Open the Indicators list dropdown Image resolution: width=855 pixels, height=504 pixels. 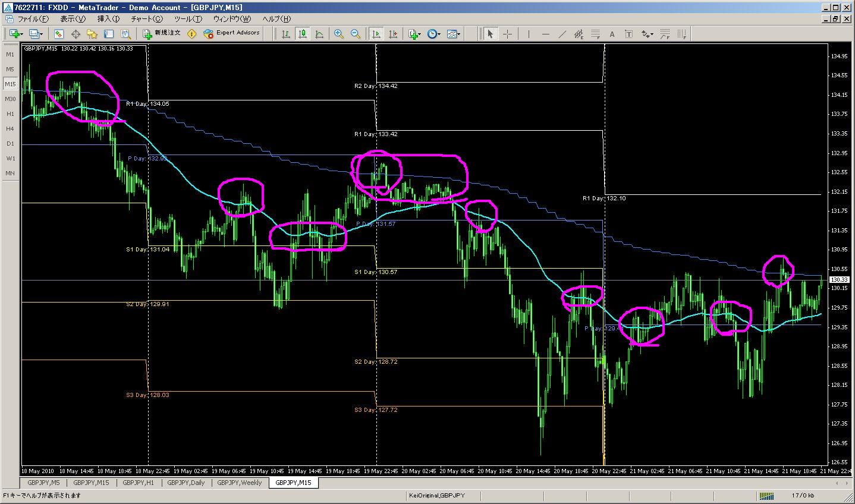click(414, 34)
